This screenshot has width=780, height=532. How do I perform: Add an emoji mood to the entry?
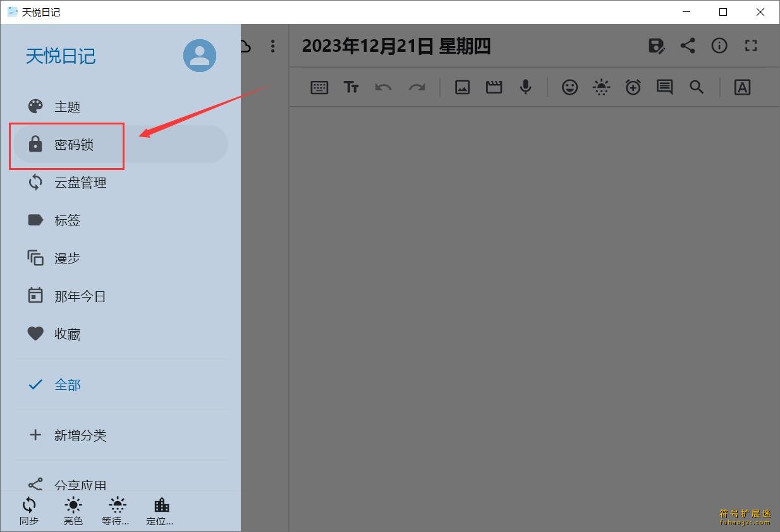[570, 87]
